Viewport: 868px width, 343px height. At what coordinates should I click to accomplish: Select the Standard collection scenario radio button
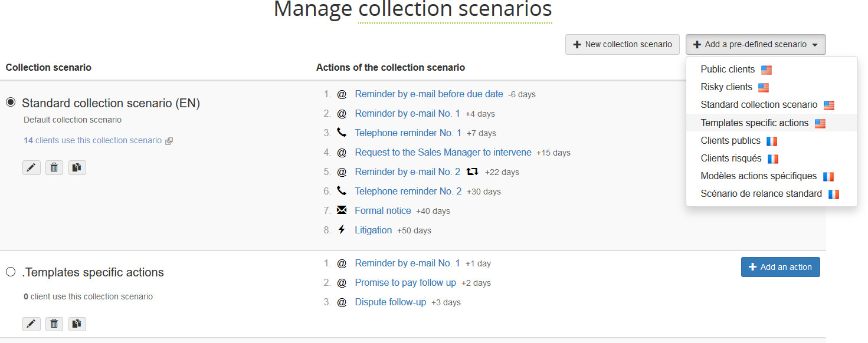[11, 103]
